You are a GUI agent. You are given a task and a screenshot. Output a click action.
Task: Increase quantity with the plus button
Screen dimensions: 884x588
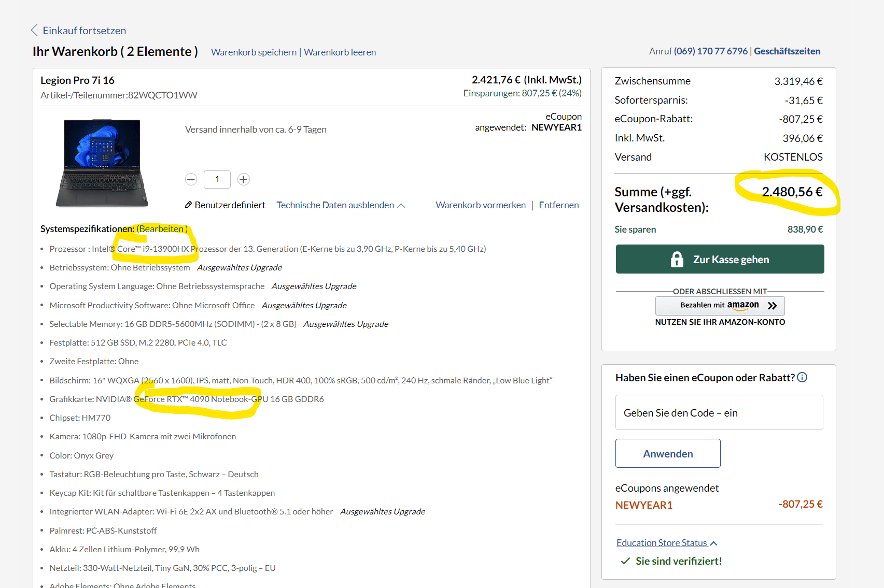(243, 179)
